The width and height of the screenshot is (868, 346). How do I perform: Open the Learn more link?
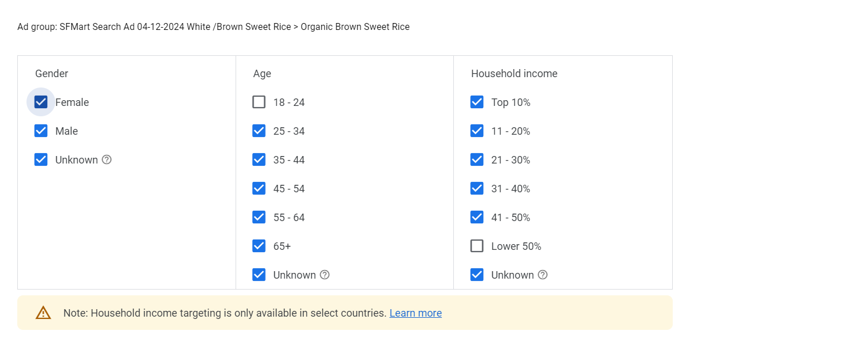coord(415,313)
